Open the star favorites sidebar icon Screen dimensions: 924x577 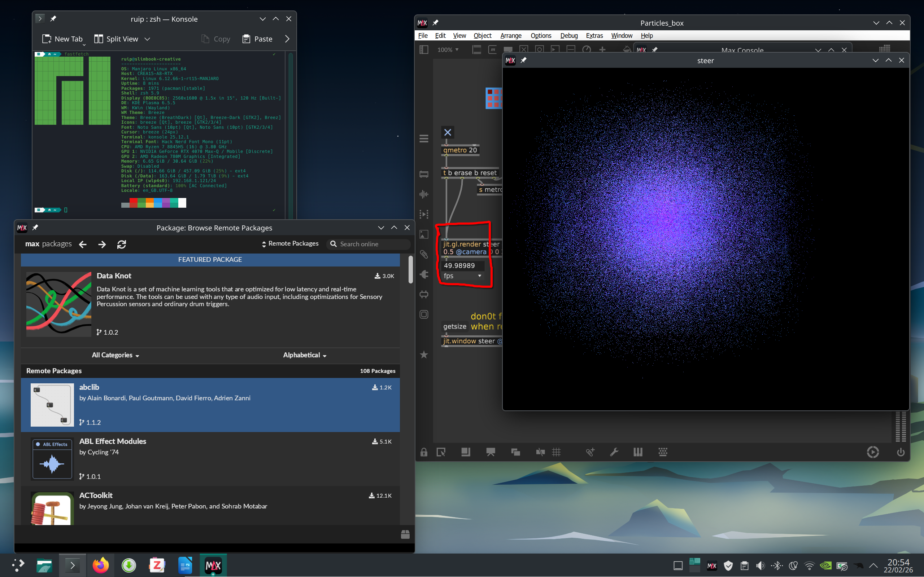pyautogui.click(x=424, y=354)
